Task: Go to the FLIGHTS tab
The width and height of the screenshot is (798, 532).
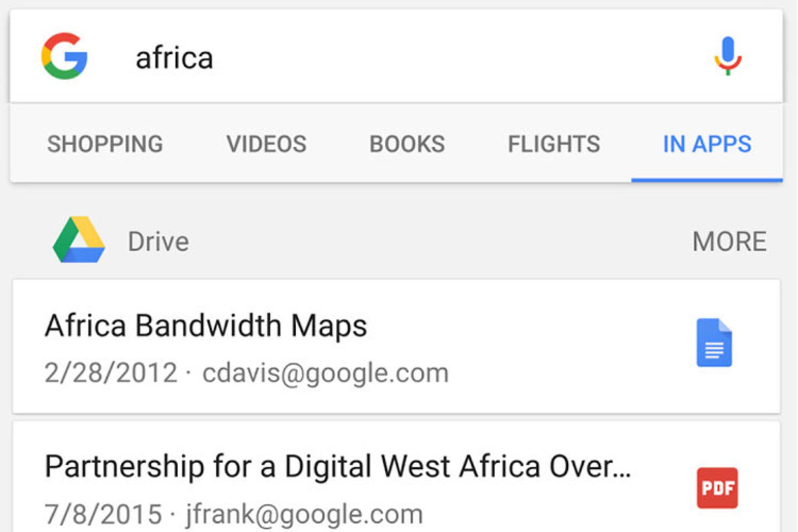Action: (554, 144)
